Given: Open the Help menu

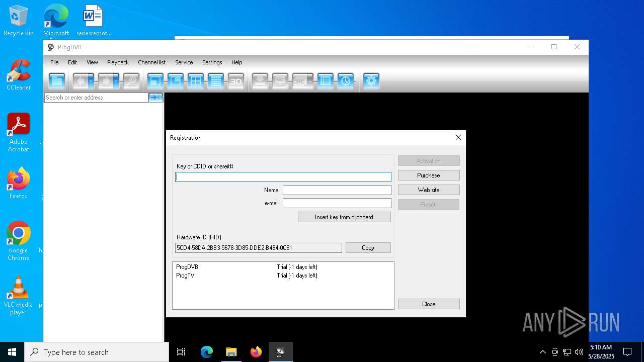Looking at the screenshot, I should point(236,62).
